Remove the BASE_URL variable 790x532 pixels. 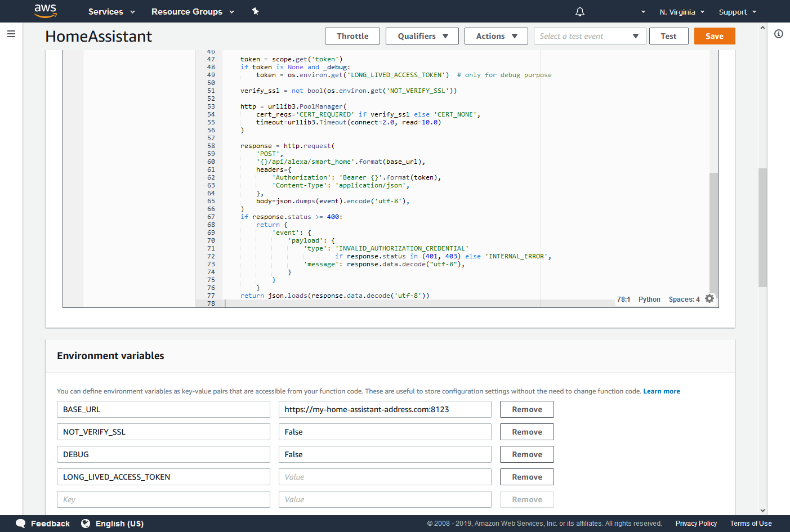pos(527,409)
